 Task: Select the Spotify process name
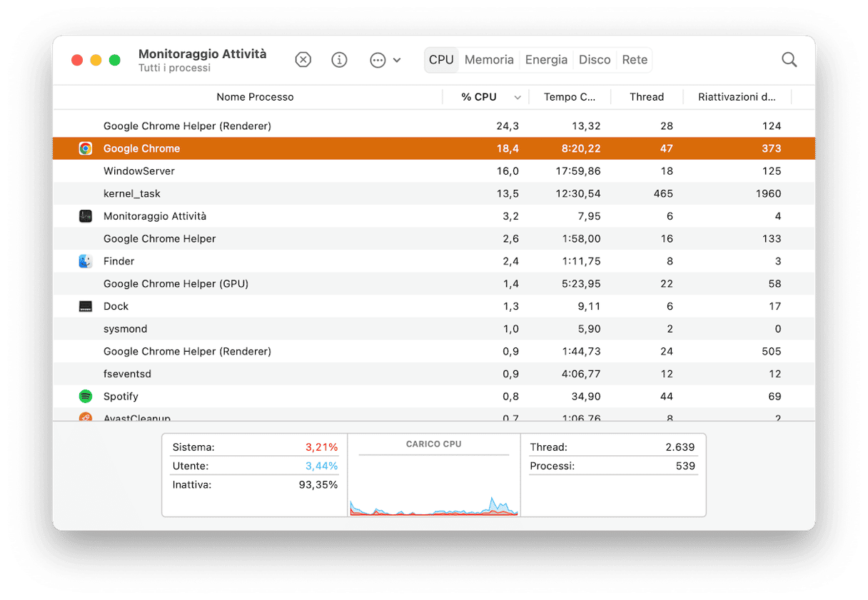(x=121, y=396)
